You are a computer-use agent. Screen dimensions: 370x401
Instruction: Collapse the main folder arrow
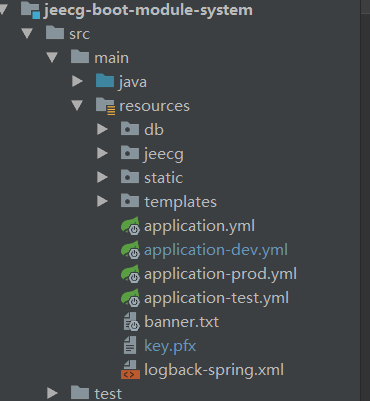(x=52, y=57)
